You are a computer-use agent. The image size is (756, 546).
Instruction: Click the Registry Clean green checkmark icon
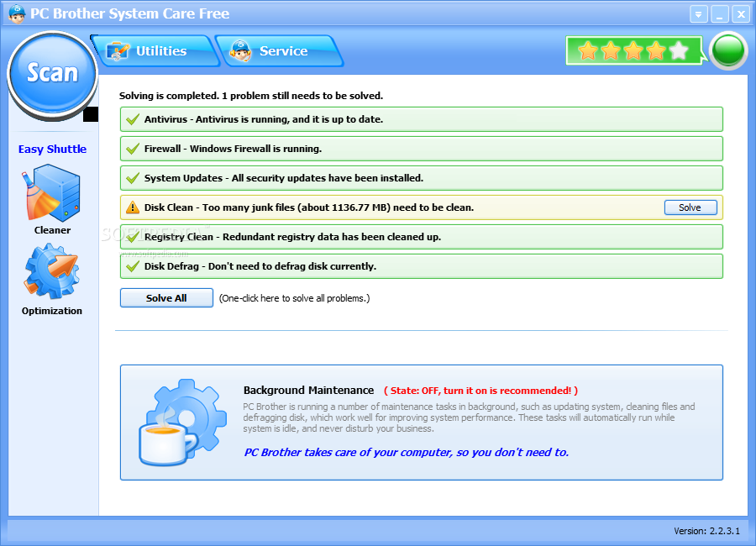click(x=132, y=237)
